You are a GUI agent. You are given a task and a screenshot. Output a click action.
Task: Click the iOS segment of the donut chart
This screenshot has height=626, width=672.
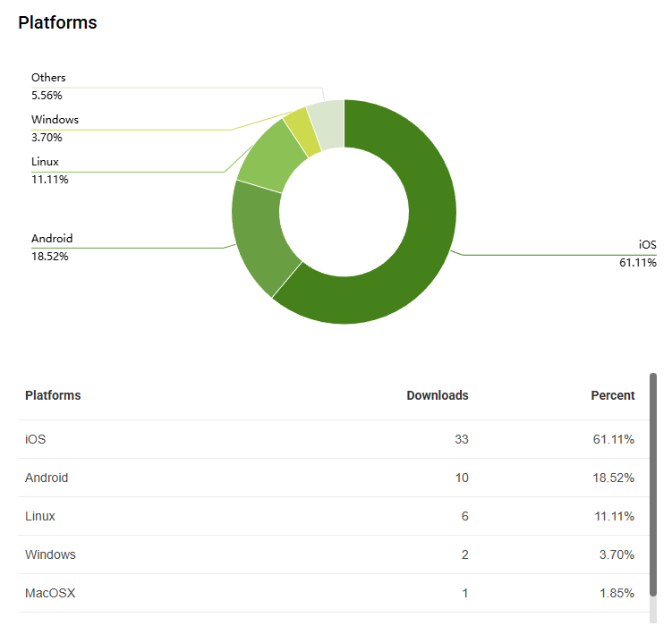[421, 233]
